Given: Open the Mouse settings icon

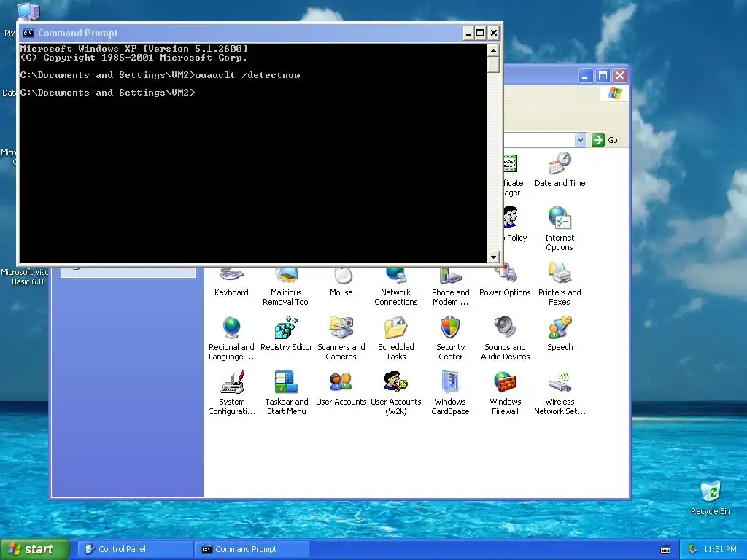Looking at the screenshot, I should (341, 282).
